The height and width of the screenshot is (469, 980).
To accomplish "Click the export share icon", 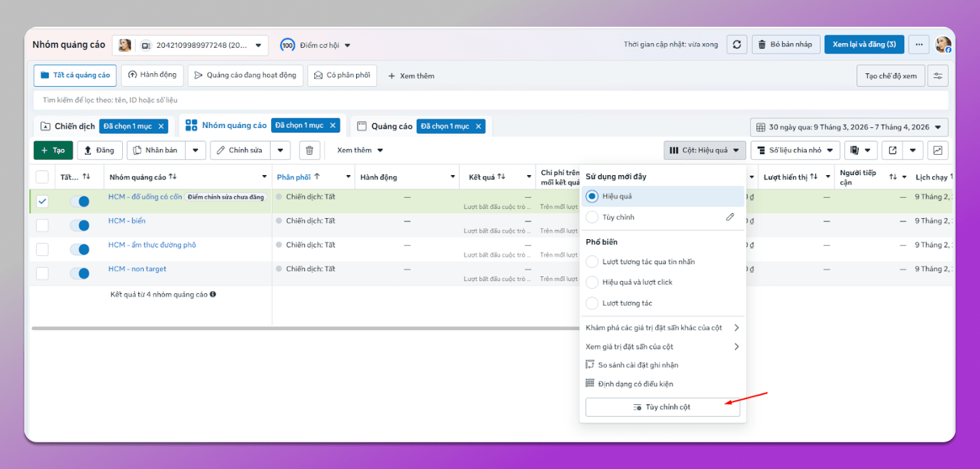I will pyautogui.click(x=892, y=150).
